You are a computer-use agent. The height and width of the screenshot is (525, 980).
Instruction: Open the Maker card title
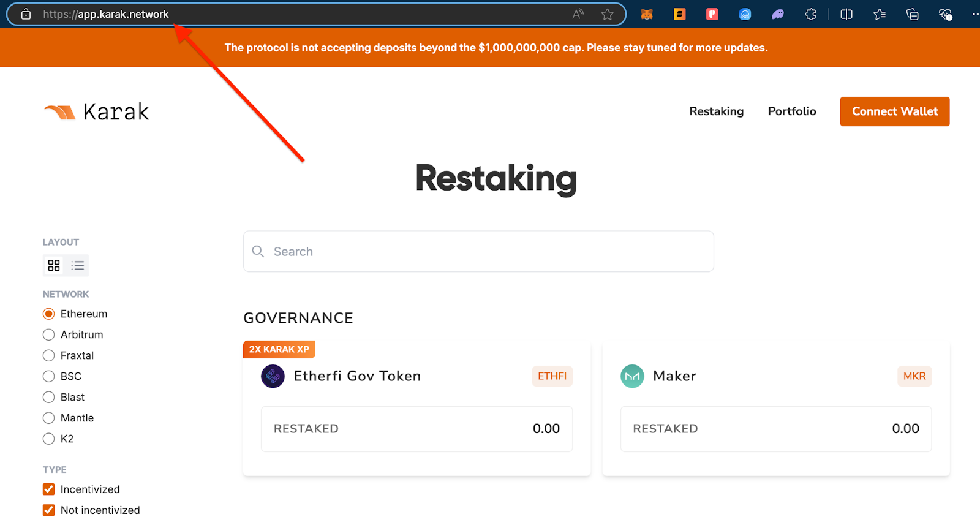coord(674,376)
